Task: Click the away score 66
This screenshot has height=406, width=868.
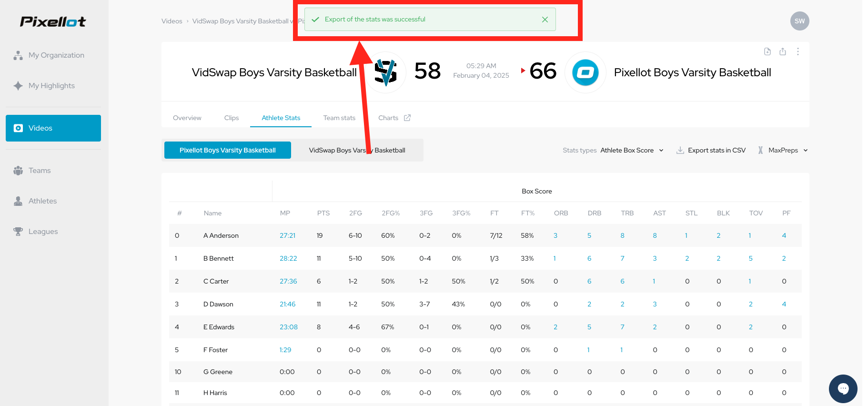Action: (x=543, y=71)
